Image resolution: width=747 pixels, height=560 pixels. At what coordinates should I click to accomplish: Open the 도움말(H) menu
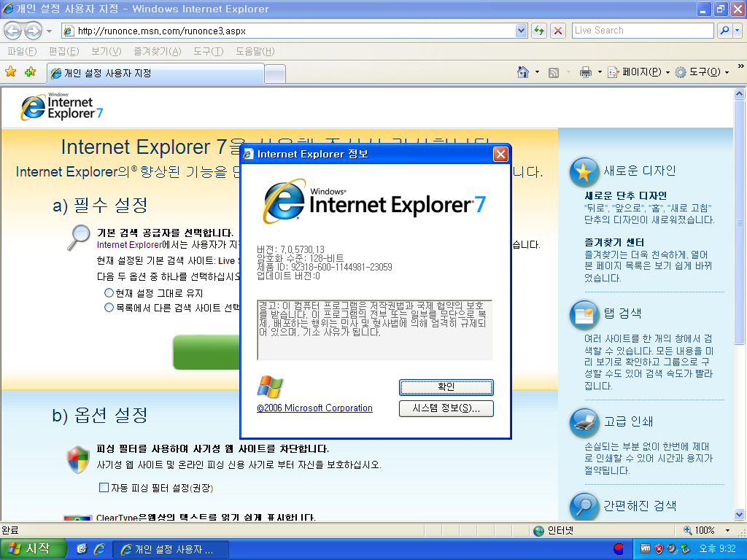tap(255, 51)
